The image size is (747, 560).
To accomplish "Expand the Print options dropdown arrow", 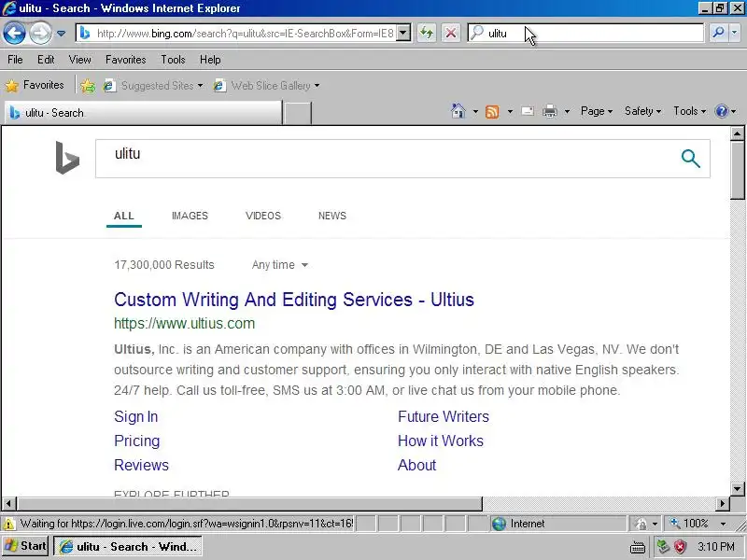I will tap(567, 111).
